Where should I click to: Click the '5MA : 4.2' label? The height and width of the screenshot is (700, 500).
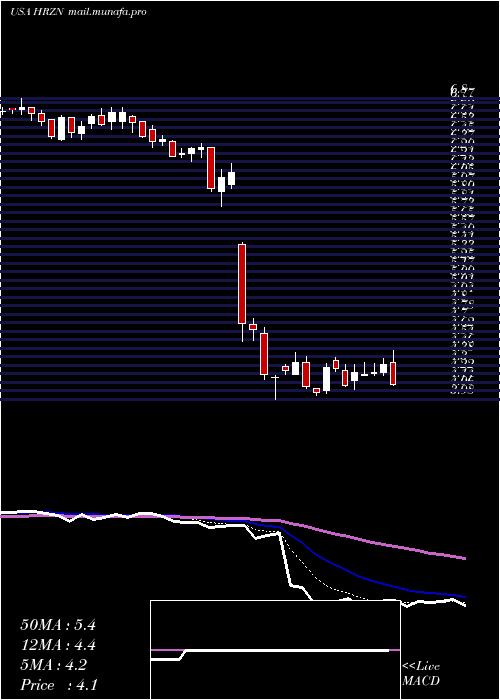(x=54, y=665)
